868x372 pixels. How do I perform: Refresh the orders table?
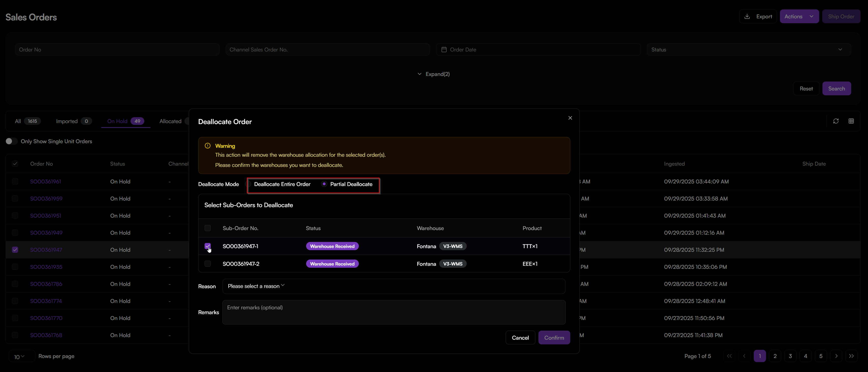point(836,121)
